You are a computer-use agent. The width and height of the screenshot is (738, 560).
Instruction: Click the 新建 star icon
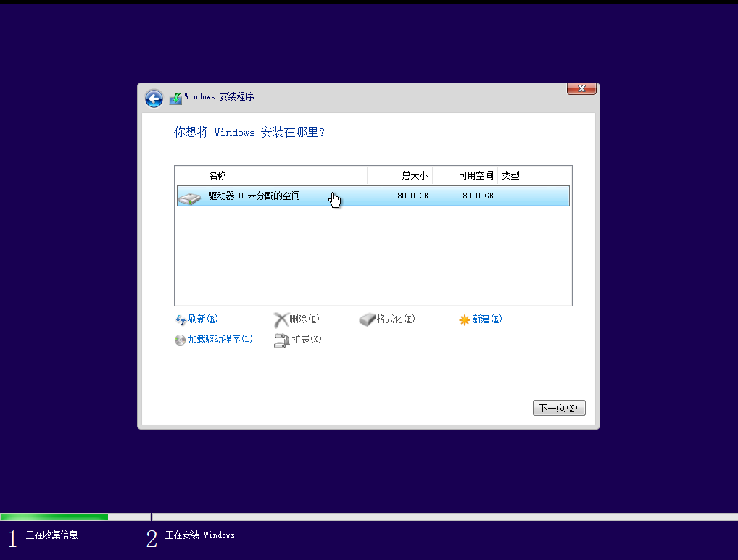pos(465,319)
